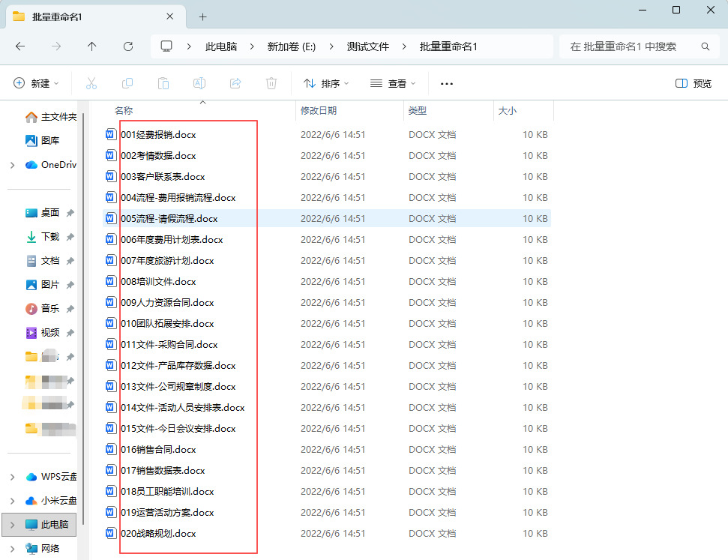Open the 查看 view dropdown
This screenshot has height=560, width=728.
click(x=393, y=83)
